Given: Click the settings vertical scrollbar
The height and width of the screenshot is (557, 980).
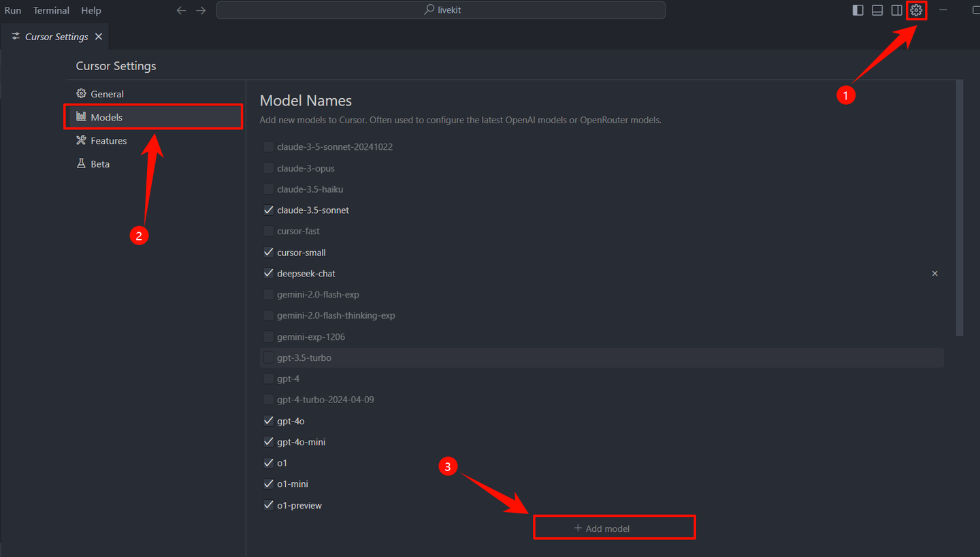Looking at the screenshot, I should (x=960, y=208).
